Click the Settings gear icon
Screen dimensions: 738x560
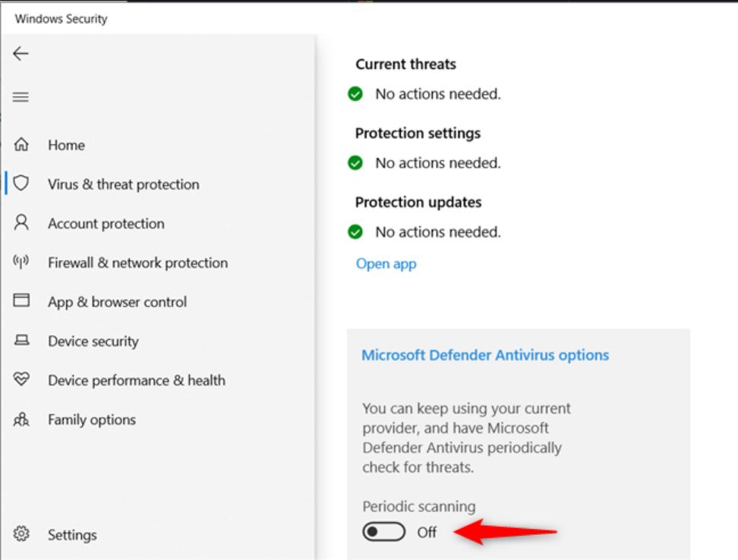click(x=21, y=534)
